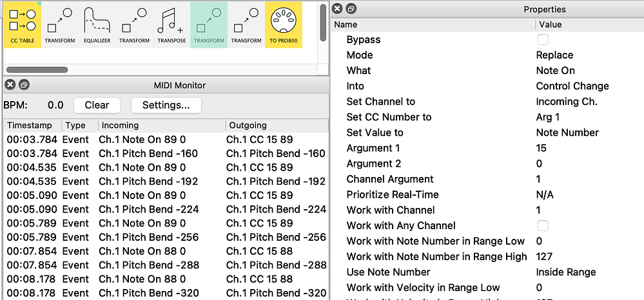Select Transform block just left of To PRO800
644x300 pixels.
[246, 24]
